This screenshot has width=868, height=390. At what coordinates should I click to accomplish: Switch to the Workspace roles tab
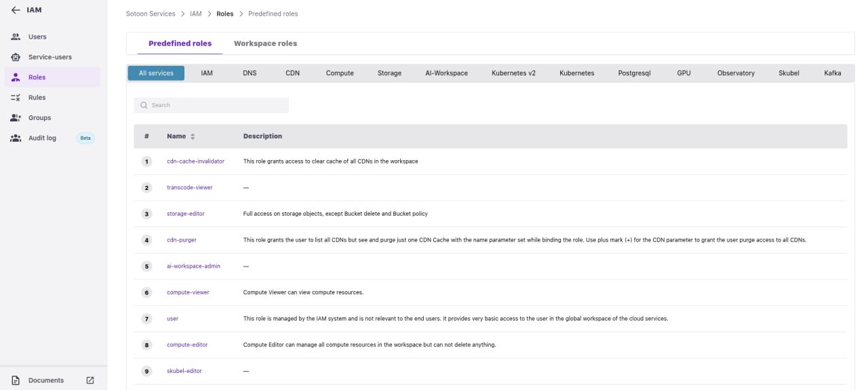point(265,43)
